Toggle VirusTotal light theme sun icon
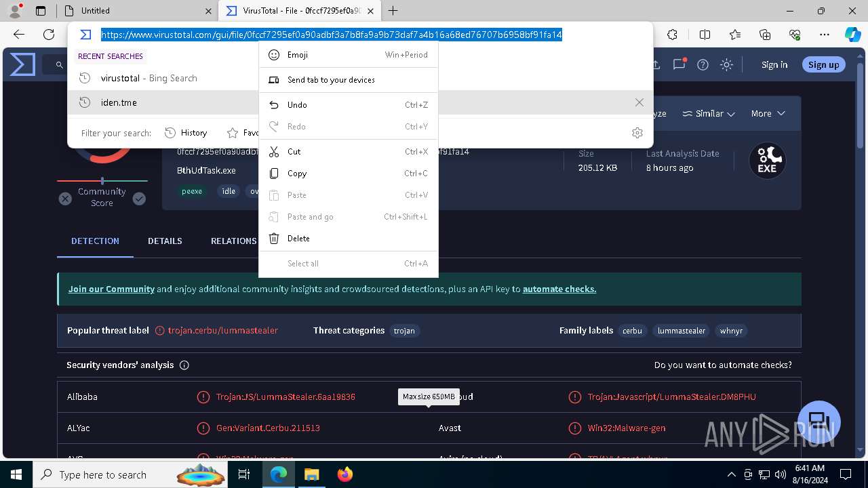 click(x=727, y=64)
